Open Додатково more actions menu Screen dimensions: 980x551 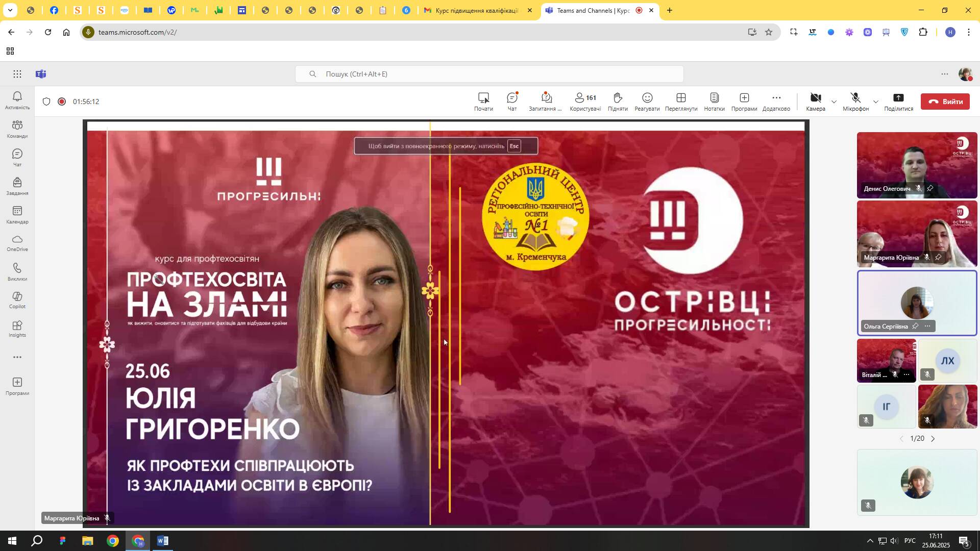tap(776, 102)
